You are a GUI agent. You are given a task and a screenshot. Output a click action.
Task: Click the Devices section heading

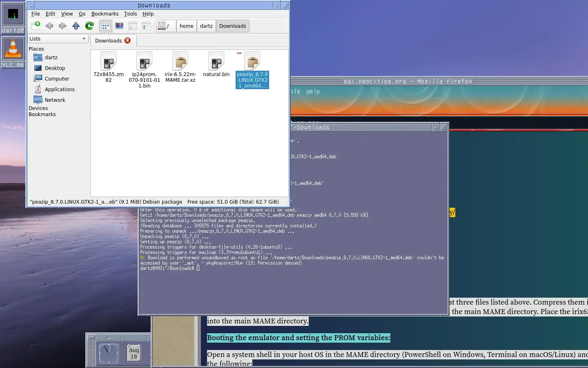[38, 108]
